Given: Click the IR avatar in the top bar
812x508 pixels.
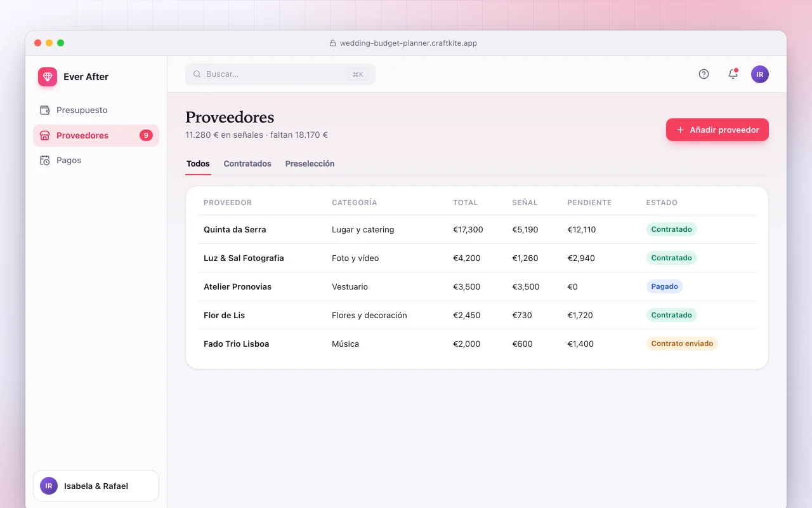Looking at the screenshot, I should [x=760, y=74].
